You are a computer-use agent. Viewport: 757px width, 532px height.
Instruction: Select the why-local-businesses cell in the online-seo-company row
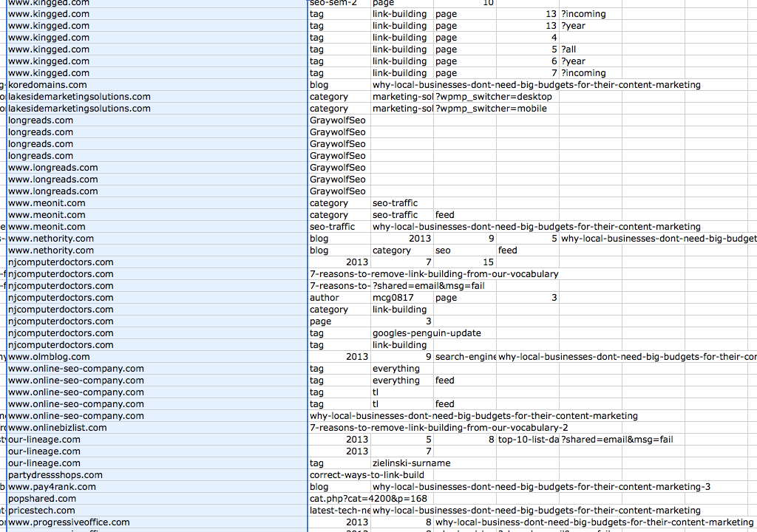coord(474,416)
